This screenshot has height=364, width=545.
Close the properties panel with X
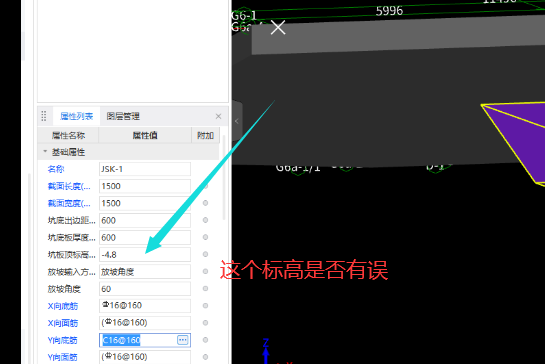coord(218,116)
